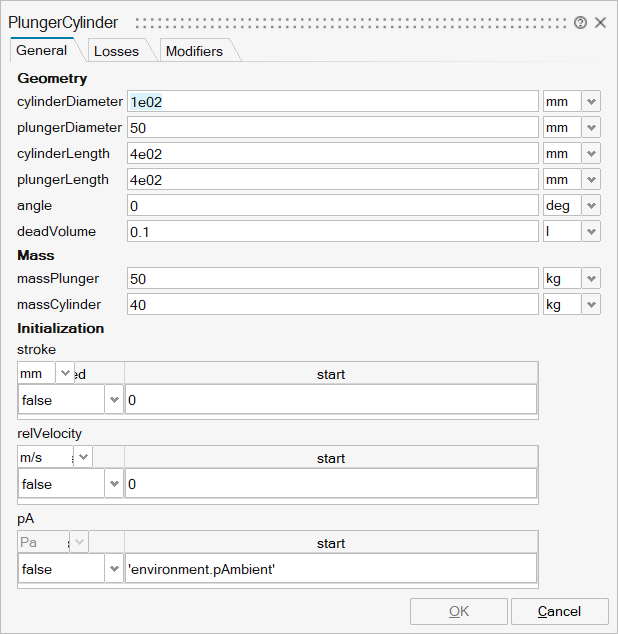Image resolution: width=618 pixels, height=634 pixels.
Task: Open deadVolume unit dropdown
Action: tap(591, 231)
